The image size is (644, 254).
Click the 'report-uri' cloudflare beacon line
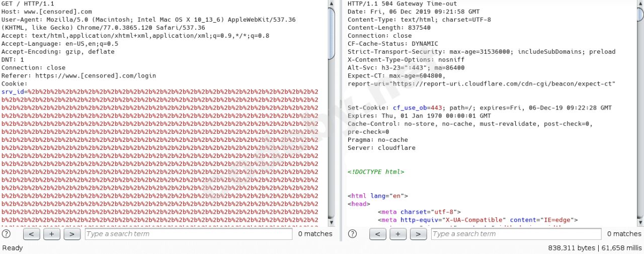pos(481,84)
